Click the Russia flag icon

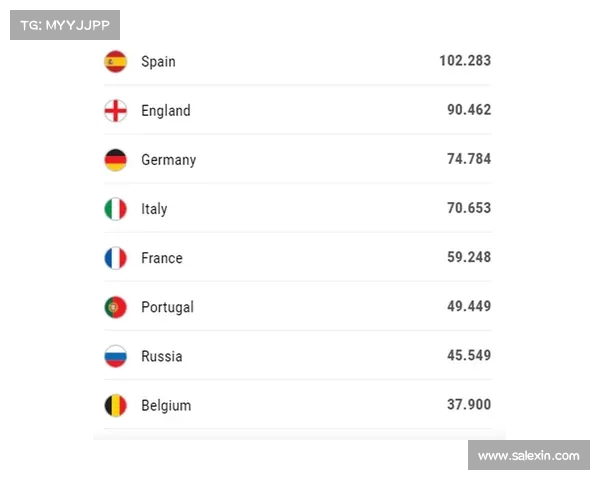pyautogui.click(x=116, y=356)
